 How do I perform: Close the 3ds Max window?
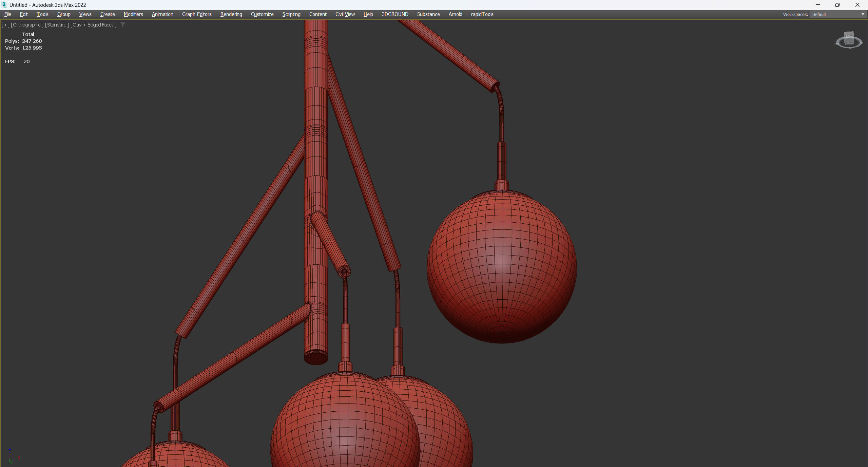pyautogui.click(x=857, y=5)
